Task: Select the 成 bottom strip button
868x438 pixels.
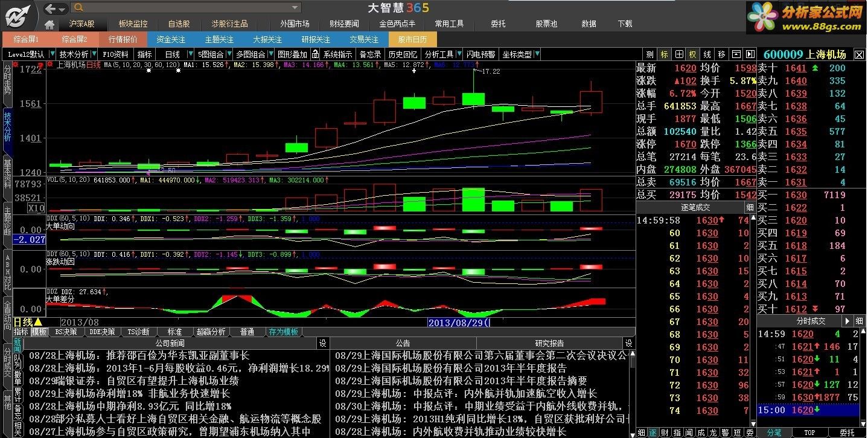Action: [x=700, y=433]
